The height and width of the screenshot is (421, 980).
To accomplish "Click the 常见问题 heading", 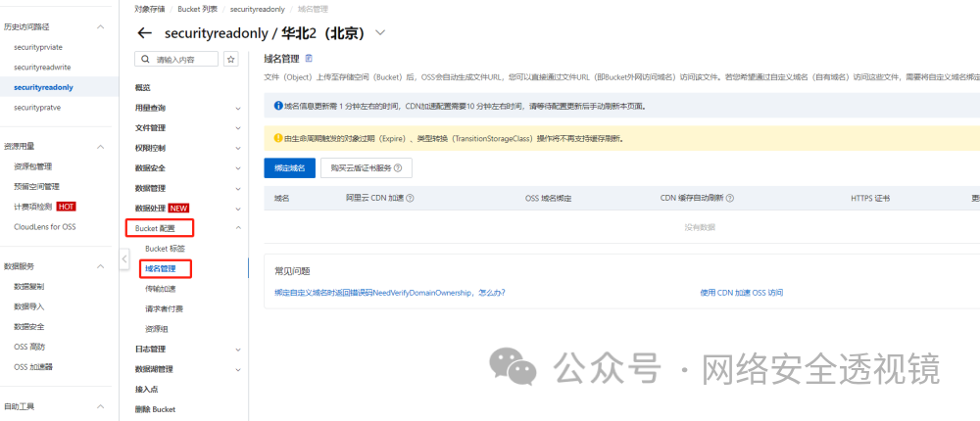I will coord(292,271).
